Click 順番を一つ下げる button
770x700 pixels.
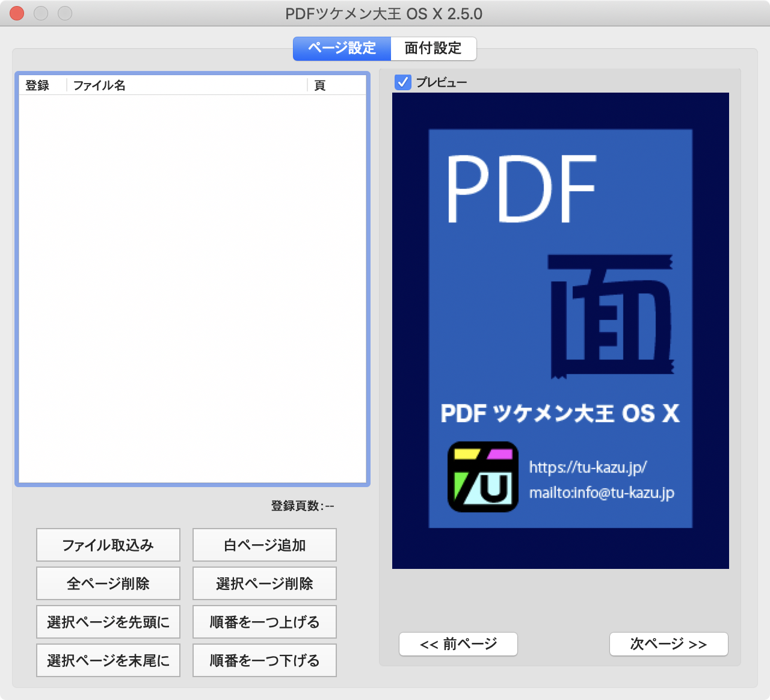[x=265, y=660]
